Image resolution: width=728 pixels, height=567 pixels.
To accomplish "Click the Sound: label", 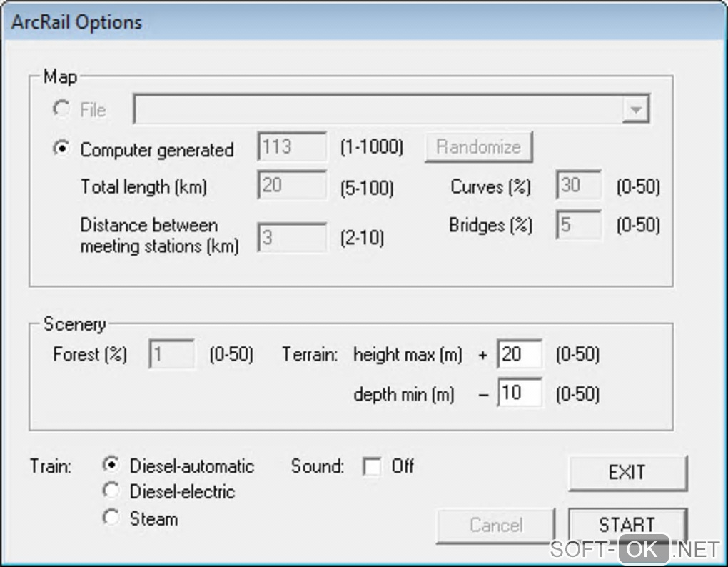I will click(x=318, y=466).
